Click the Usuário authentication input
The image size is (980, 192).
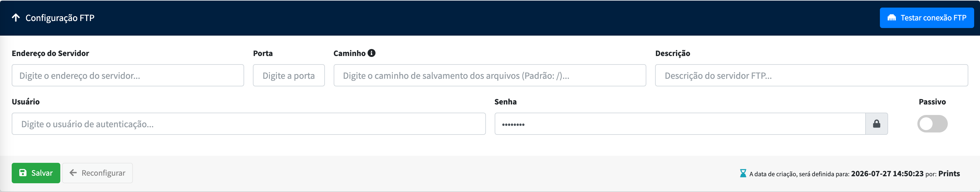[x=249, y=124]
